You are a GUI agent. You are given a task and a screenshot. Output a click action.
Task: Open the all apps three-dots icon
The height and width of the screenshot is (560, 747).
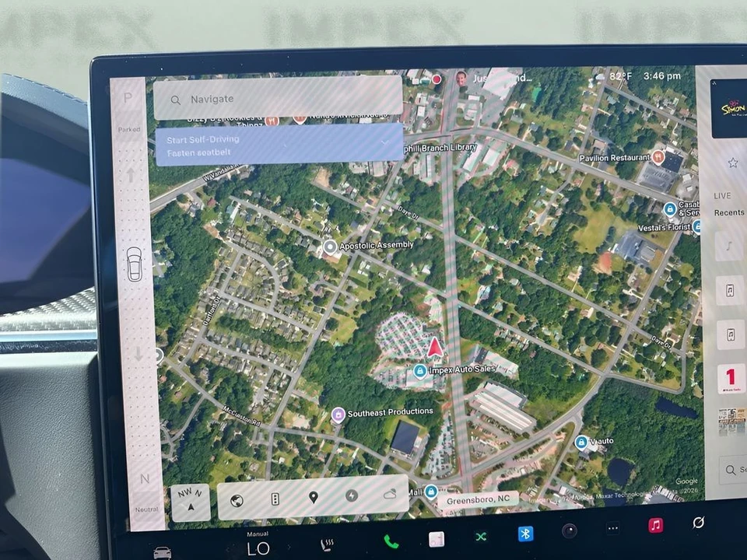(x=612, y=528)
